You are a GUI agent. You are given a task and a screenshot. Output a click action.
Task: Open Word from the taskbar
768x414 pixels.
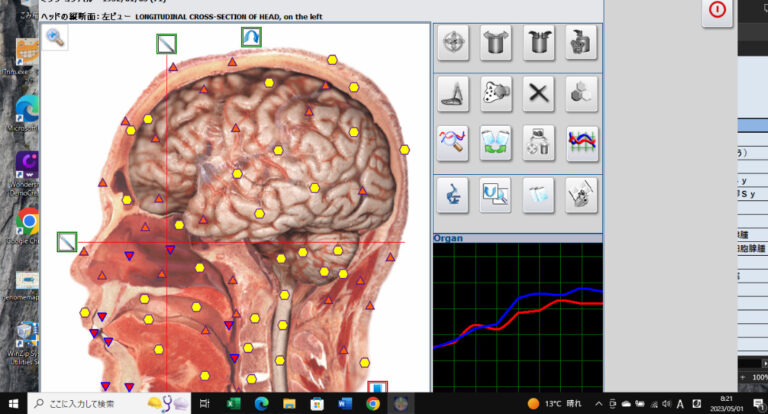point(345,404)
